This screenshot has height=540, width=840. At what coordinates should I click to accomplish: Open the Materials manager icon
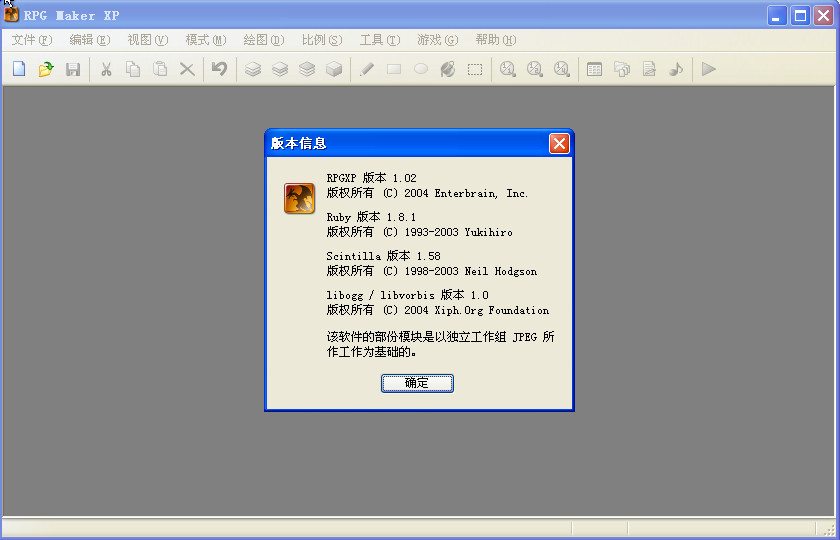tap(621, 69)
